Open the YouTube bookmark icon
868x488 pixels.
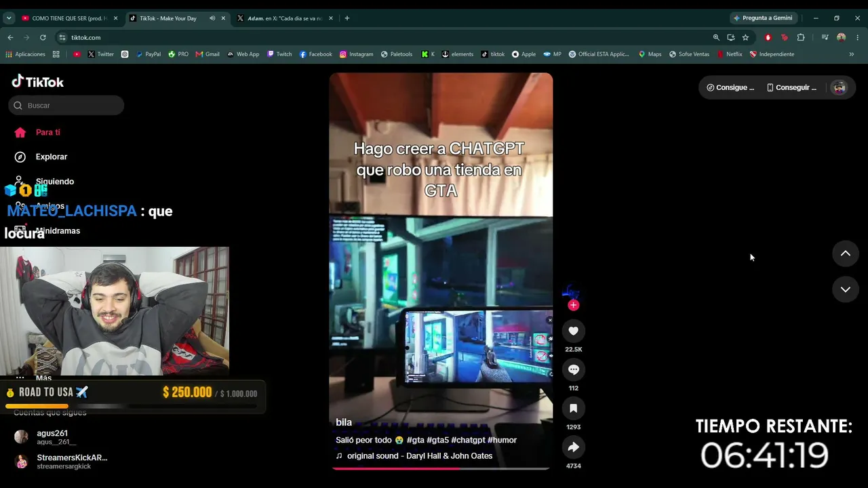pyautogui.click(x=77, y=54)
